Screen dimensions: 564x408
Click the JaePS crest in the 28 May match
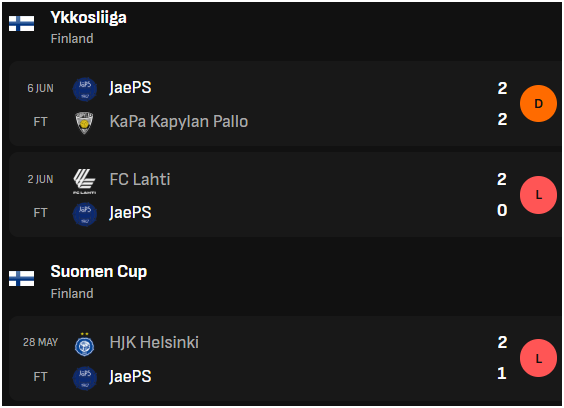[x=85, y=378]
